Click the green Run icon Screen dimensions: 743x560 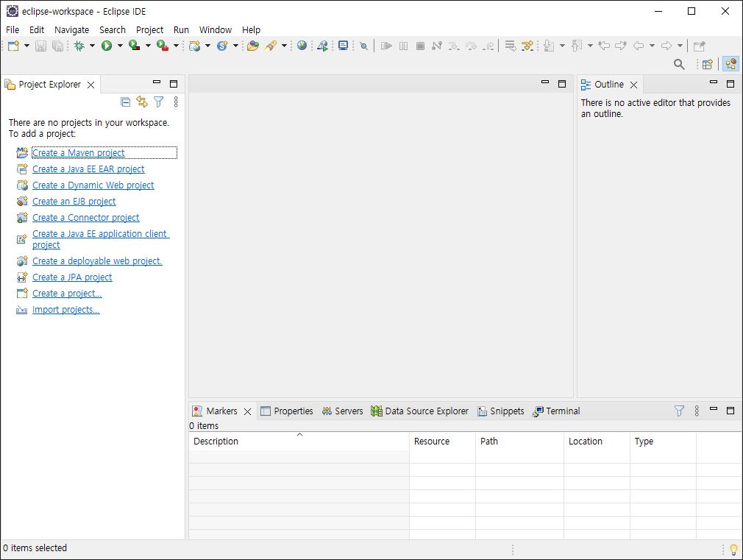click(107, 46)
